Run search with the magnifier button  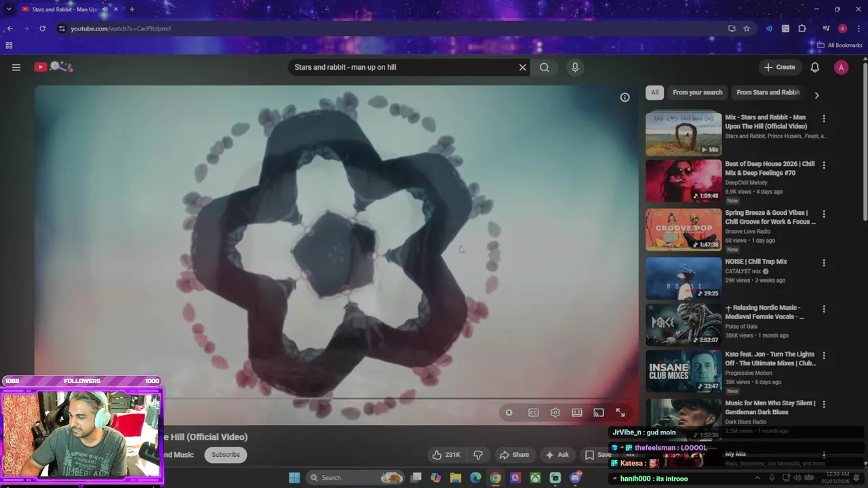tap(544, 67)
